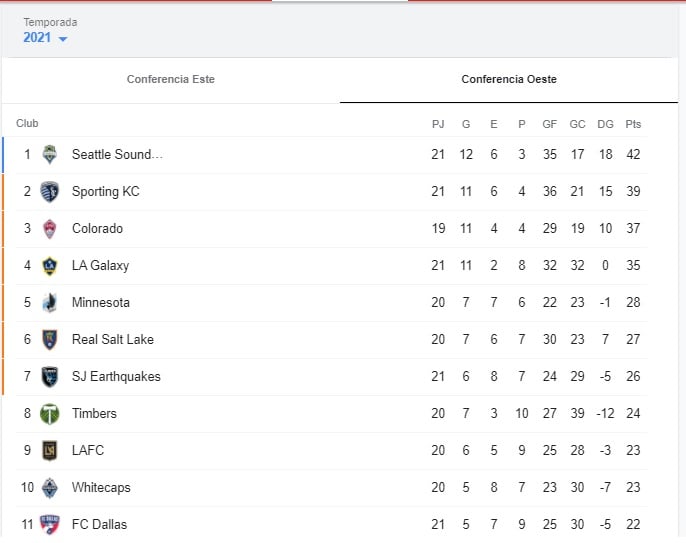Click the Seattle Sounders team crest
Viewport: 686px width, 543px height.
coord(49,155)
